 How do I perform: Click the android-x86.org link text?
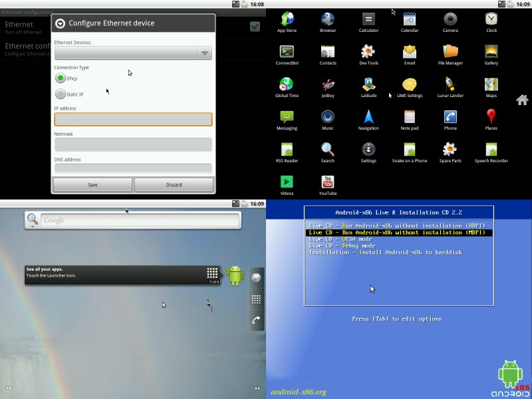299,392
